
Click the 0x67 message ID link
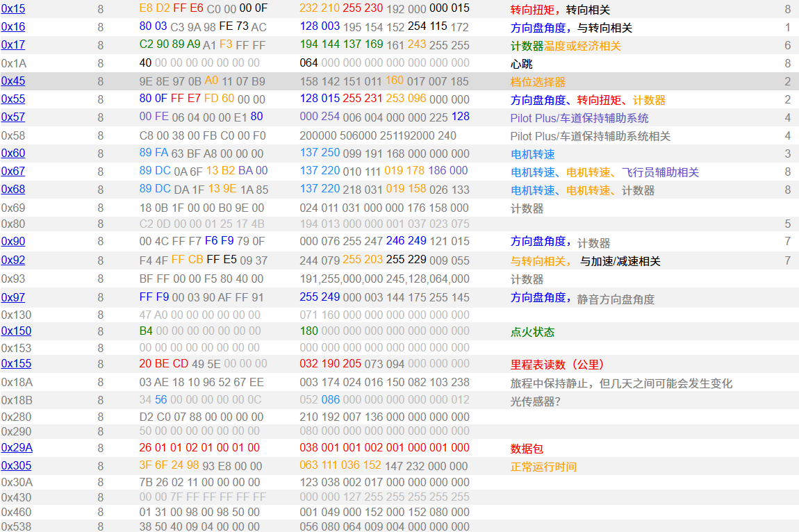[x=13, y=172]
